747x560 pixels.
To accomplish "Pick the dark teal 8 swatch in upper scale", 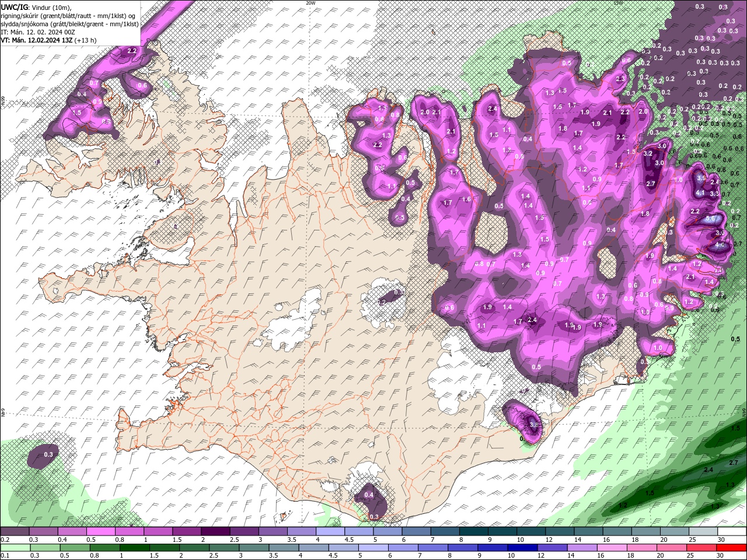I will point(474,531).
